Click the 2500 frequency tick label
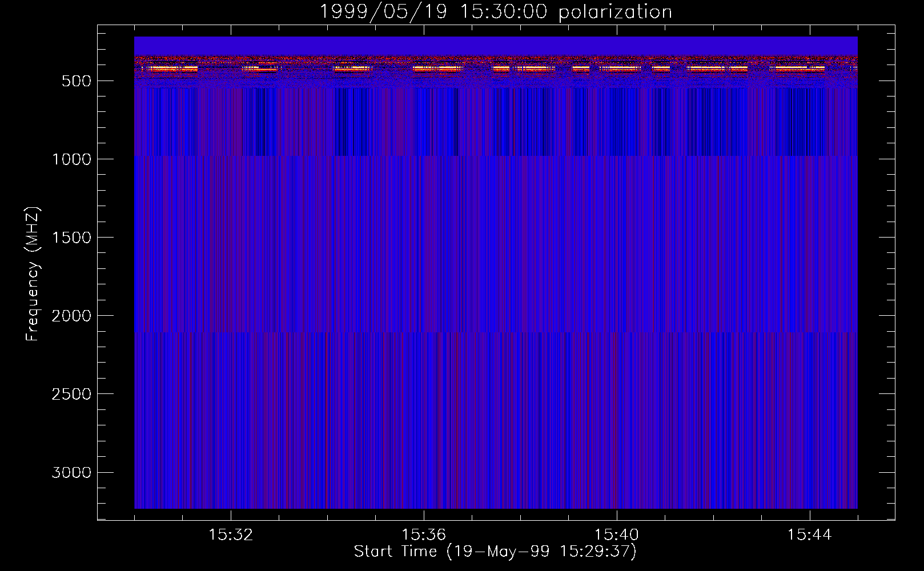This screenshot has height=571, width=924. coord(71,394)
